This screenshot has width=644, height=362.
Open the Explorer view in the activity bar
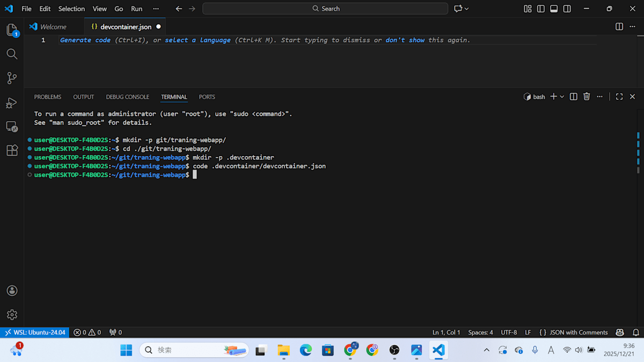tap(12, 29)
